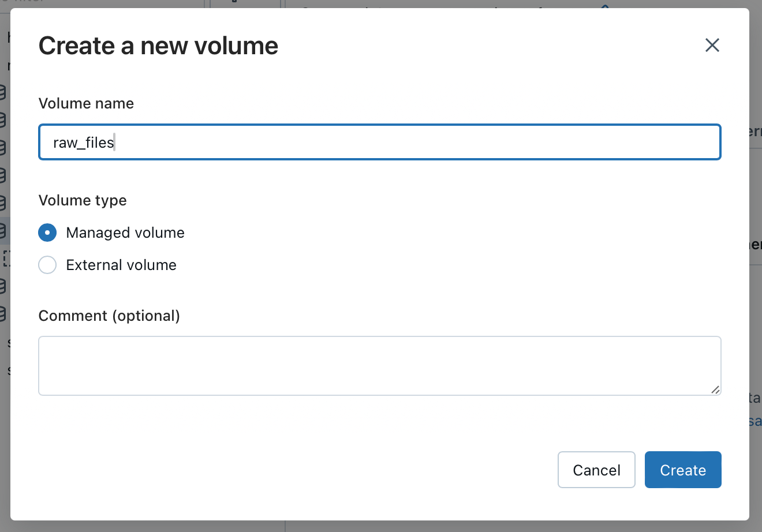Click the "Comment (optional)" field label
The height and width of the screenshot is (532, 762).
[109, 316]
